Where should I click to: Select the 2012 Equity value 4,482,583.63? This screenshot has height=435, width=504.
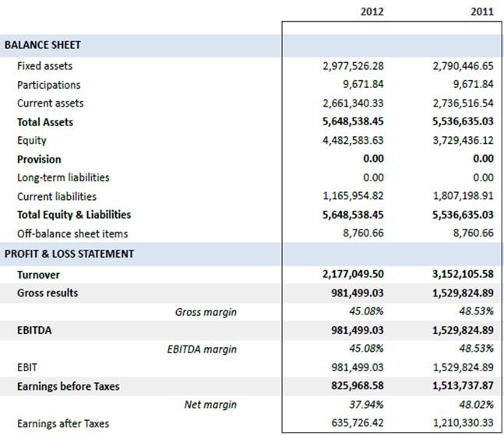pos(353,141)
